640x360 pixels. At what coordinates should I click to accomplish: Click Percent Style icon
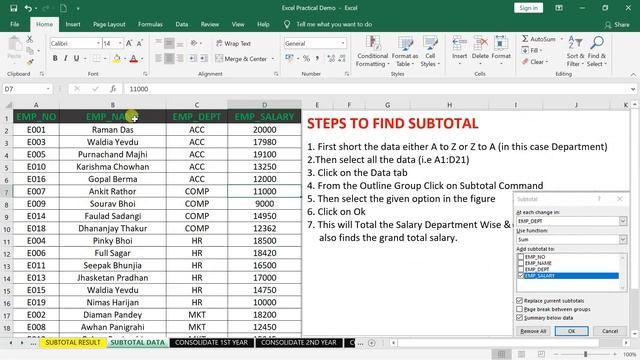coord(307,59)
